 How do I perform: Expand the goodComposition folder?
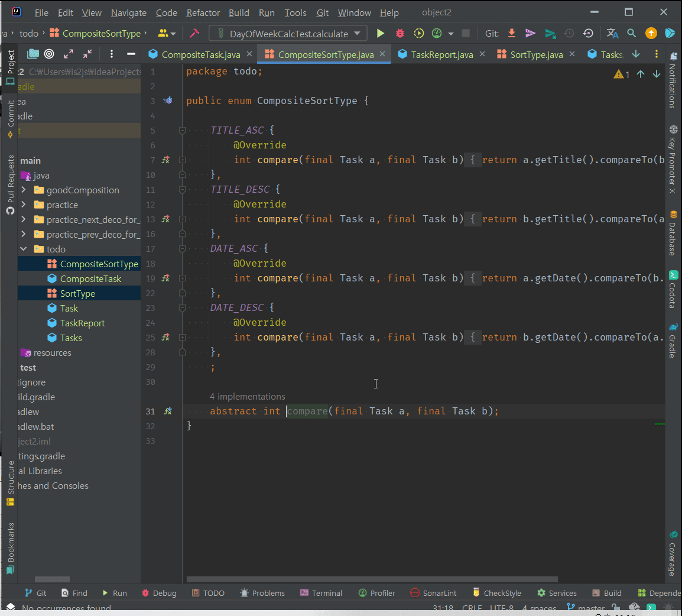(24, 190)
